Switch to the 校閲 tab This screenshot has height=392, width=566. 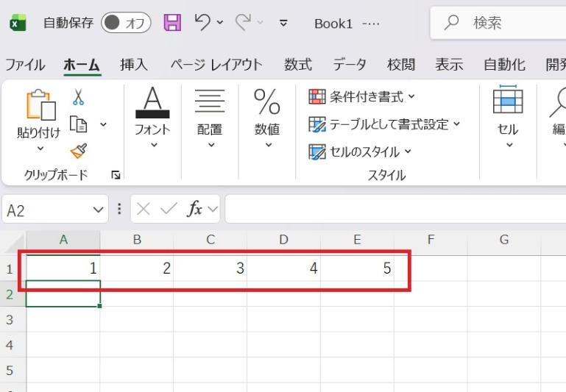coord(401,65)
